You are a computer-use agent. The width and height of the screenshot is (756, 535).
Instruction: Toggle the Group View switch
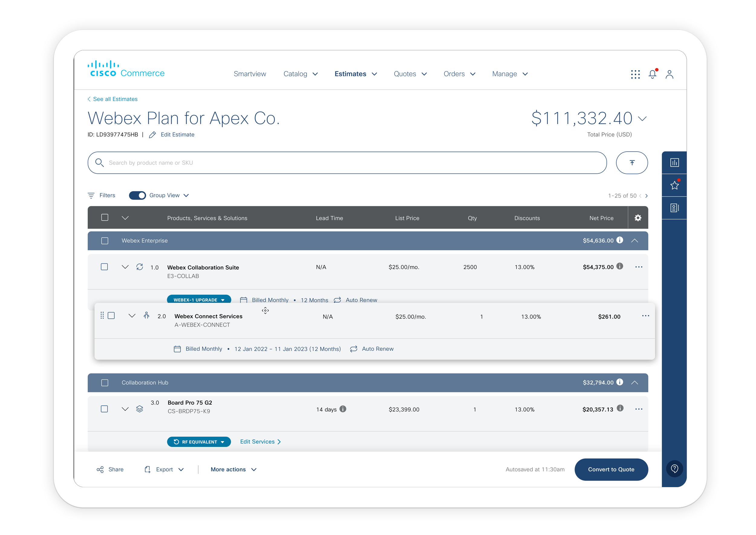point(137,195)
